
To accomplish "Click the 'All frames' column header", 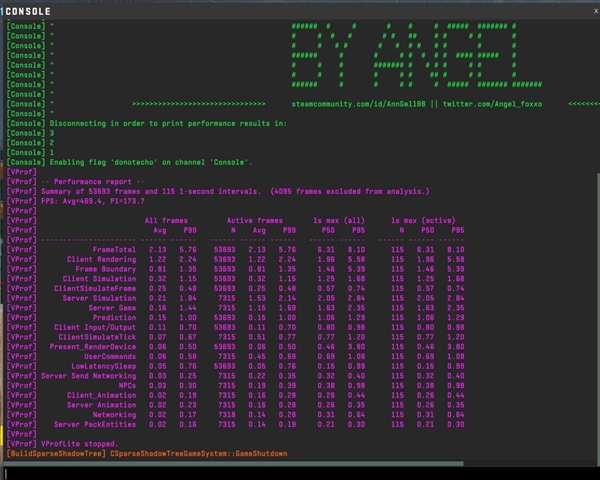I will [x=166, y=220].
